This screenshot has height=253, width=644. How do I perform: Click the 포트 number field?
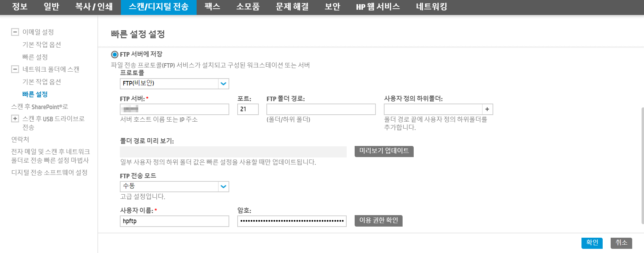point(248,109)
